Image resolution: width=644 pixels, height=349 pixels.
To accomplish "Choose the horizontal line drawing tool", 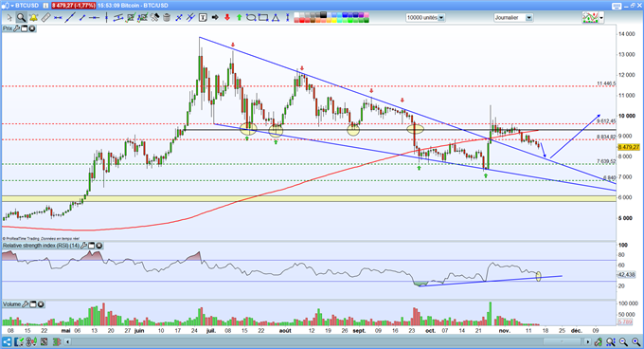I will (58, 17).
